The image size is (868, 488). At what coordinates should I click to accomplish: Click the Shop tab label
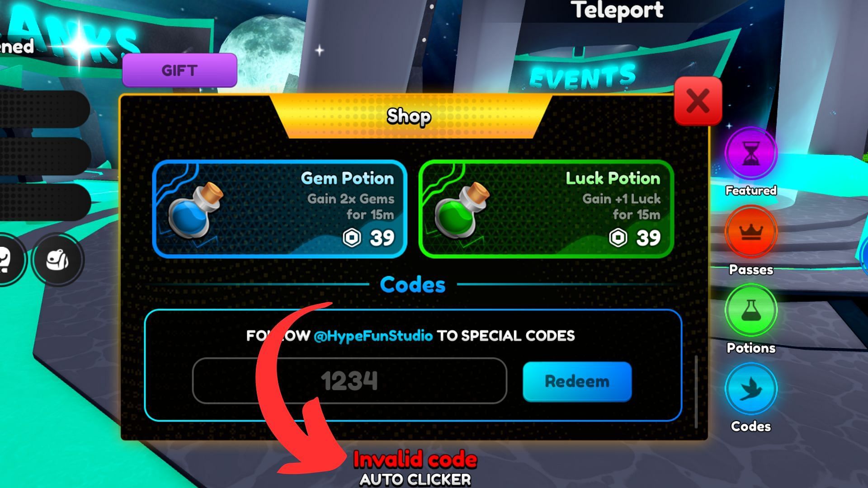pos(409,117)
